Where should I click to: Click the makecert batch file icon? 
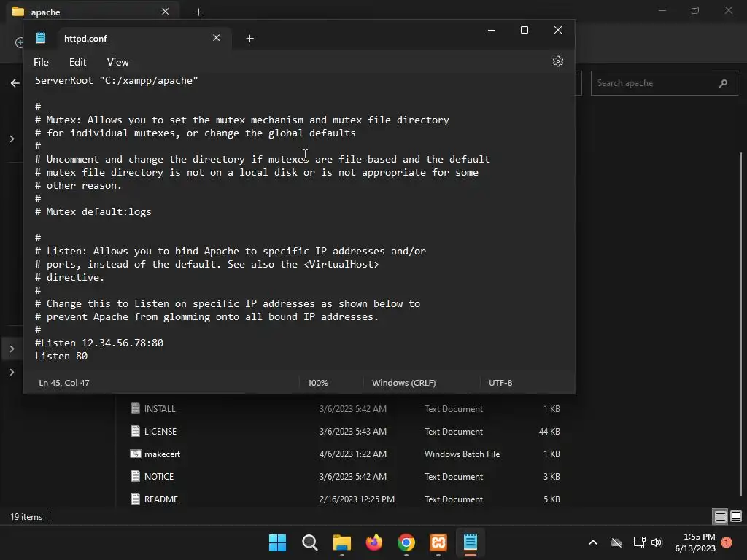pos(135,454)
